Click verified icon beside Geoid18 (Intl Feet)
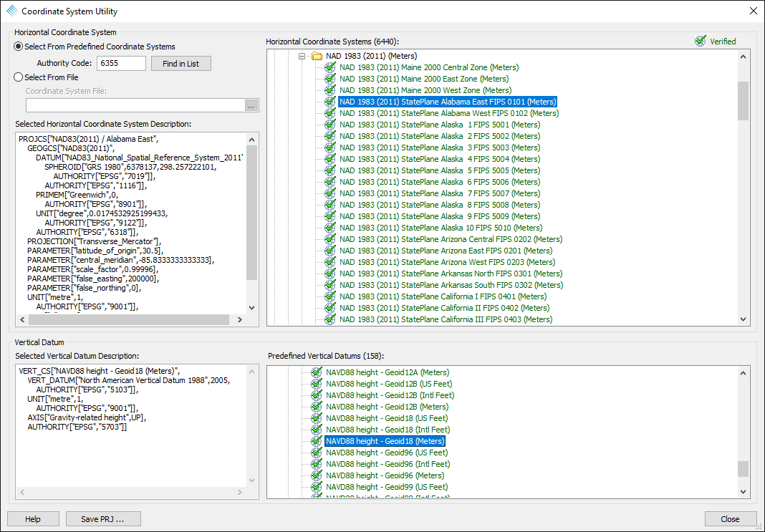This screenshot has width=765, height=532. coord(317,430)
